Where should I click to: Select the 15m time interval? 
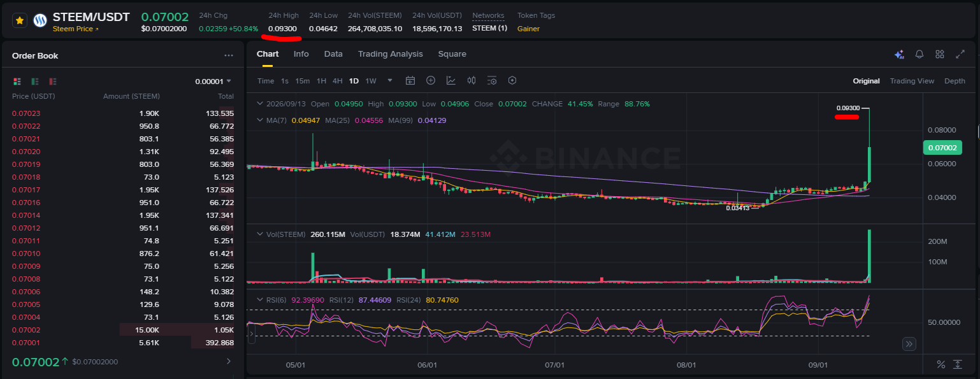pyautogui.click(x=303, y=81)
